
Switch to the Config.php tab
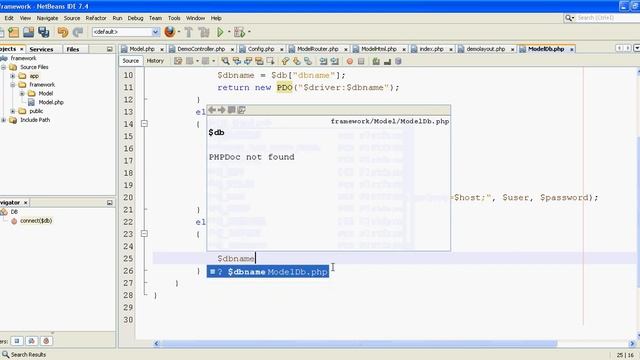pos(261,49)
